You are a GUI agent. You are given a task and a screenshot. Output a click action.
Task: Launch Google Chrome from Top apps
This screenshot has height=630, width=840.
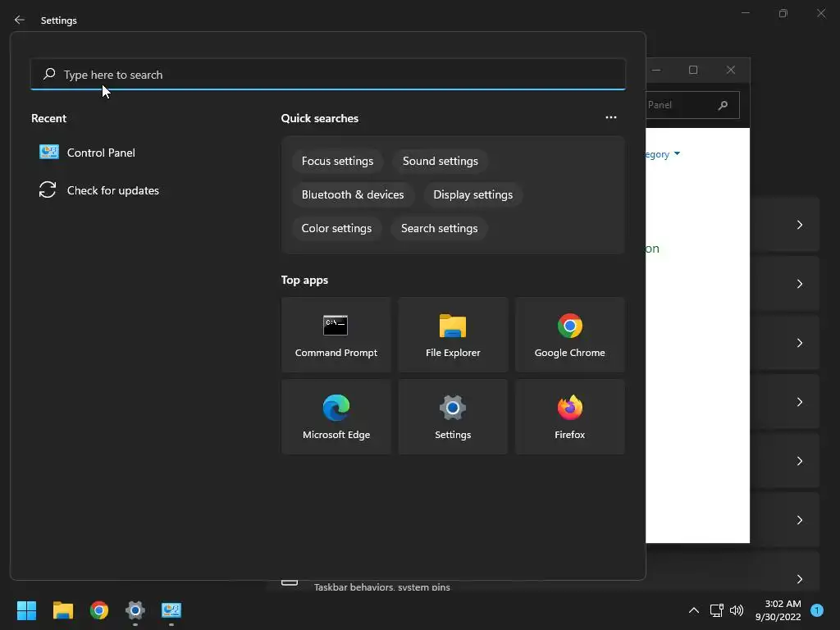pos(569,335)
